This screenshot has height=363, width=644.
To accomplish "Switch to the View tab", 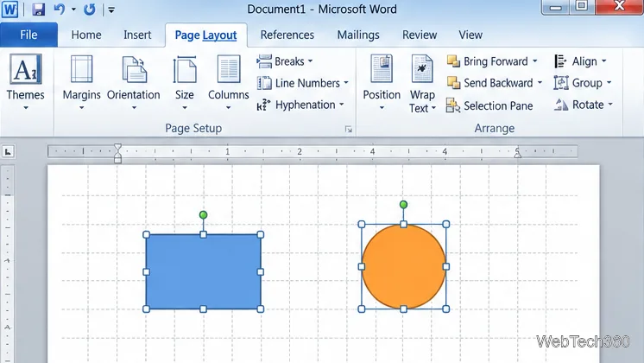I will pos(470,35).
